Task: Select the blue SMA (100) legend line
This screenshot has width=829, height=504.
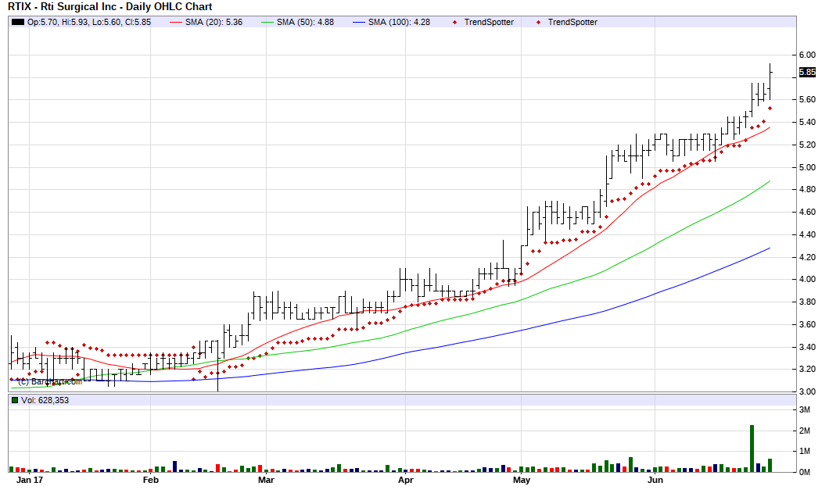Action: (x=359, y=22)
